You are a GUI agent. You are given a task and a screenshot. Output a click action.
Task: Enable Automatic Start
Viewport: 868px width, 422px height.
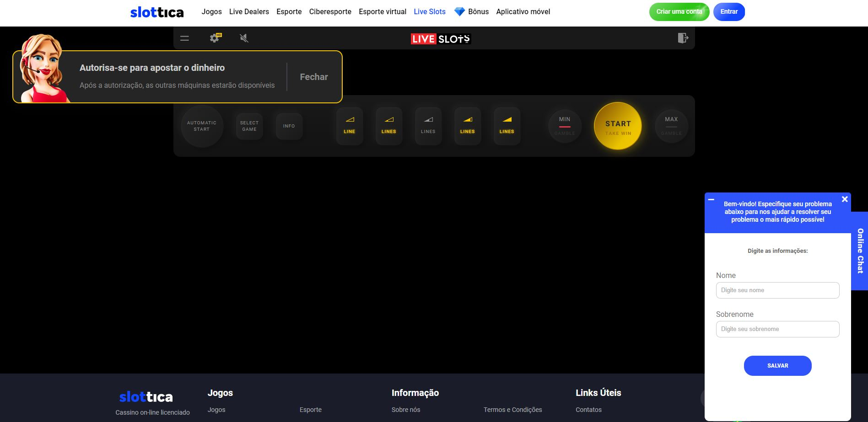click(x=202, y=126)
